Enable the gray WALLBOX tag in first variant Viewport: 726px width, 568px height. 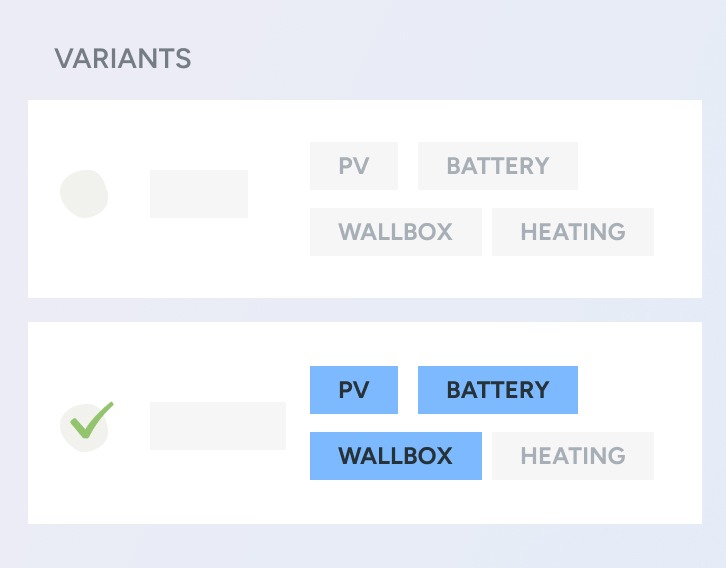395,232
